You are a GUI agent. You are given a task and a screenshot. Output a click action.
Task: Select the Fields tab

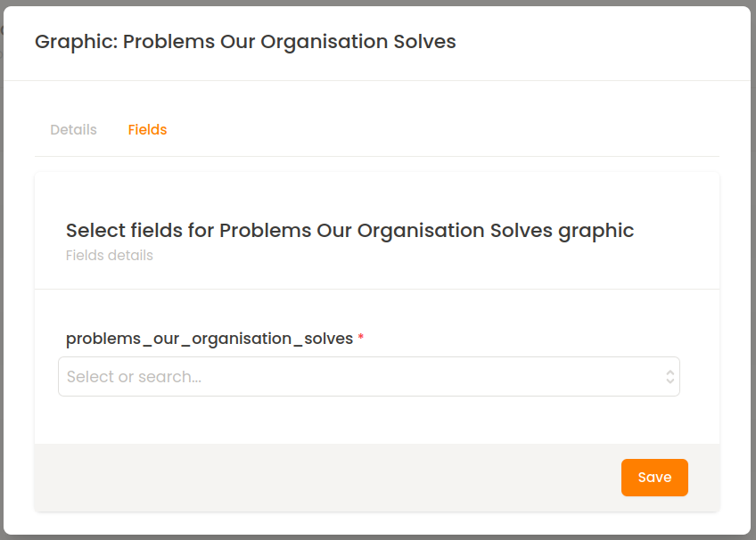[x=147, y=129]
